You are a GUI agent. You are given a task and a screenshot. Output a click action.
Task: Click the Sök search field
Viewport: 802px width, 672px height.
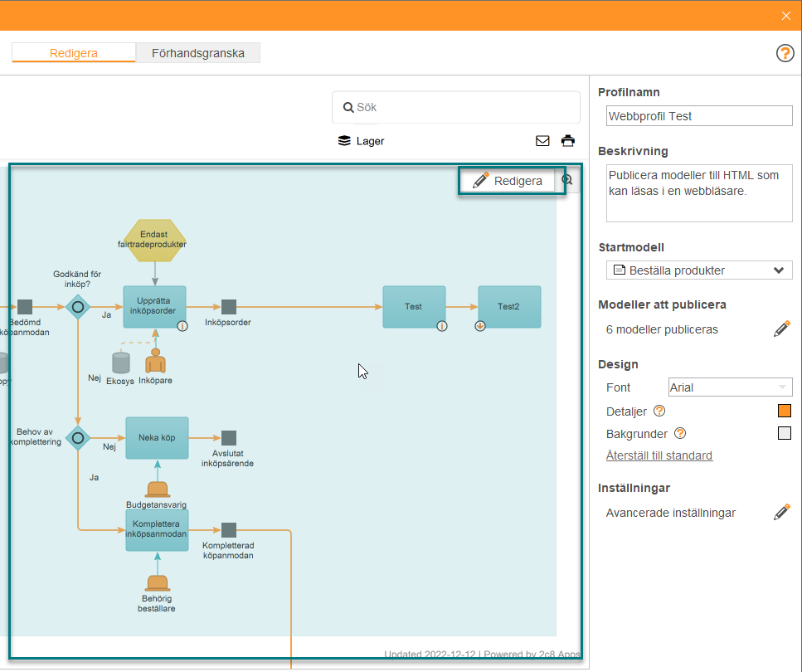point(455,108)
